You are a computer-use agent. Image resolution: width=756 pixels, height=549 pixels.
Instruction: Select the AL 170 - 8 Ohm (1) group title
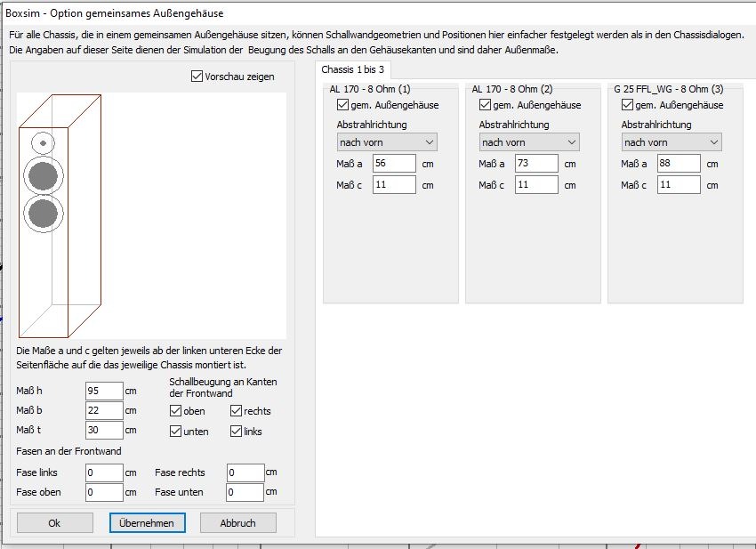(370, 89)
